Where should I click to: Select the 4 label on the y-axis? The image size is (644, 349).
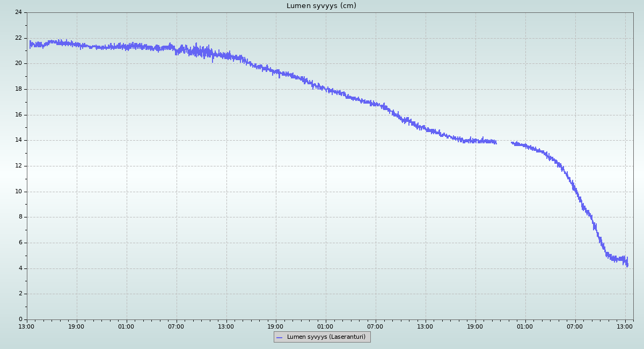click(20, 268)
